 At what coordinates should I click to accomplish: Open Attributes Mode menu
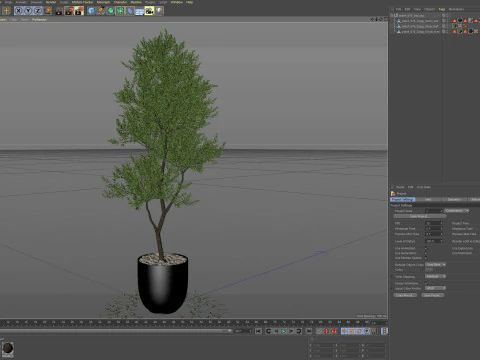coord(400,187)
